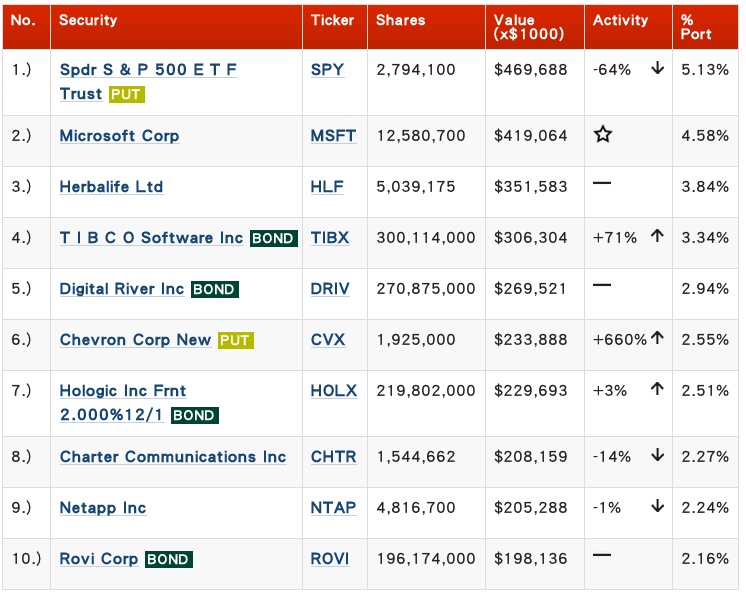This screenshot has width=746, height=597.
Task: Click the DRIV ticker link
Action: click(330, 289)
